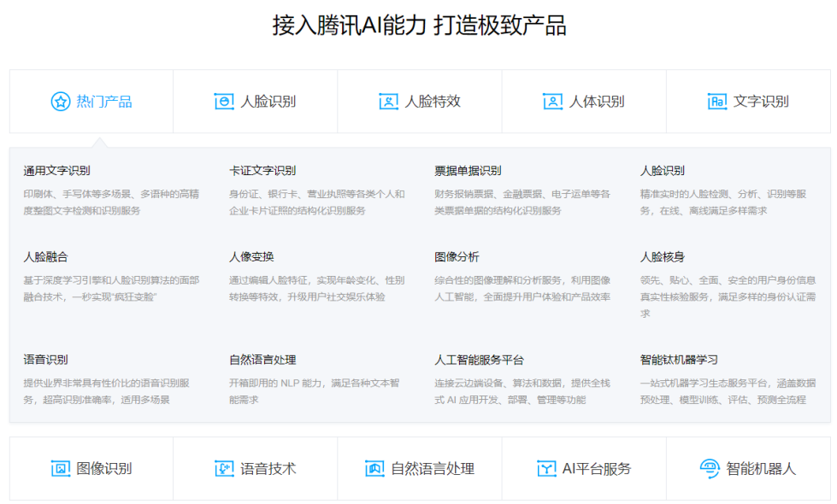Click the star icon beside 热门产品
Viewport: 837px width, 504px height.
point(61,102)
